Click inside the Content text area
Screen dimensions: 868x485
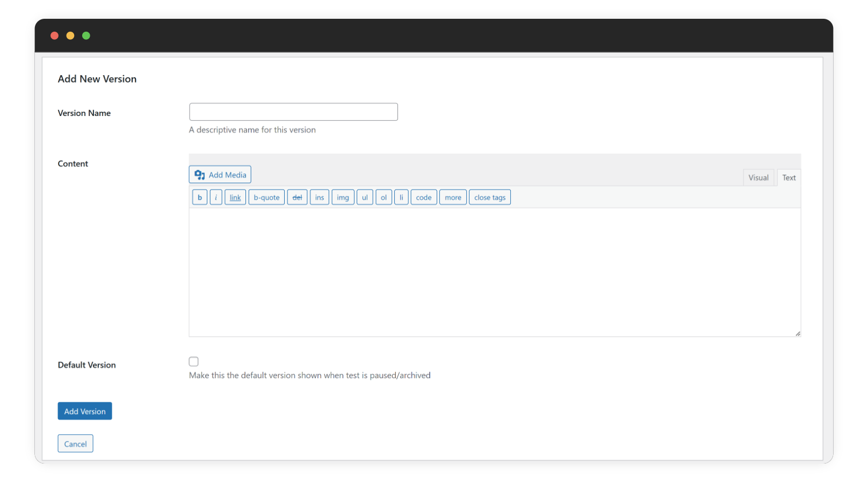click(495, 272)
